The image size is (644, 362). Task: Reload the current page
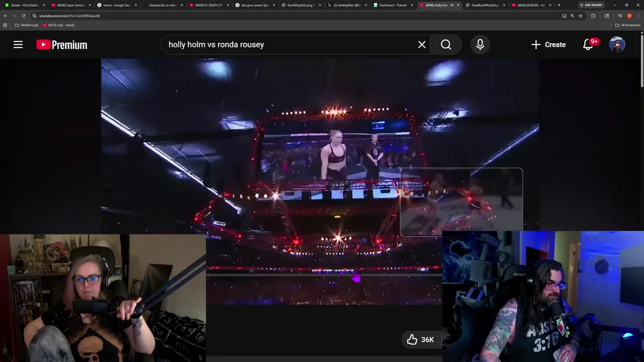23,16
